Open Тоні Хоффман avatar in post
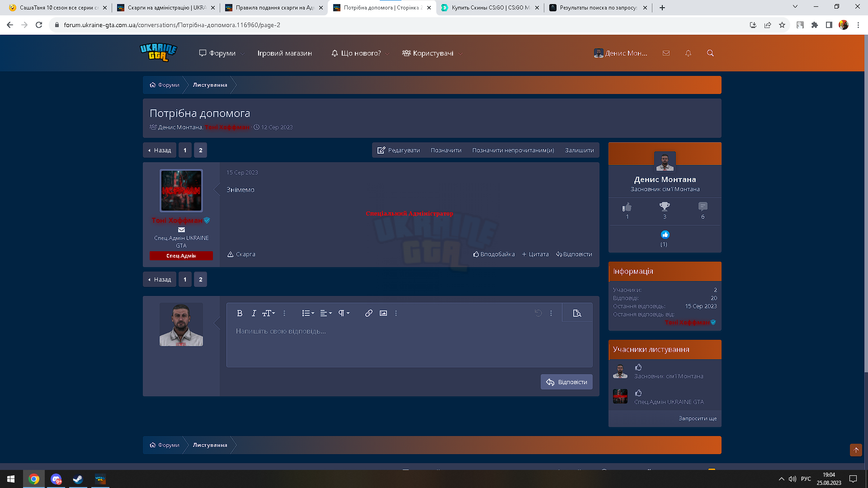The width and height of the screenshot is (868, 488). point(181,191)
